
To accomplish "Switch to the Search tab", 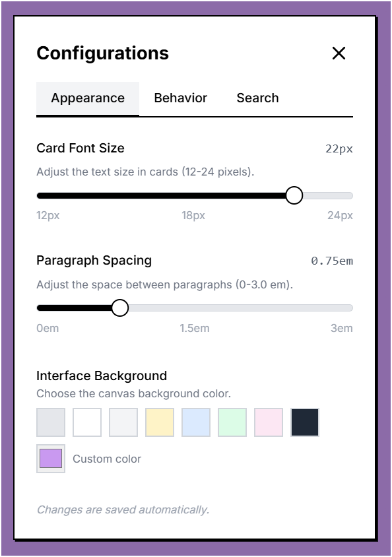I will point(257,98).
